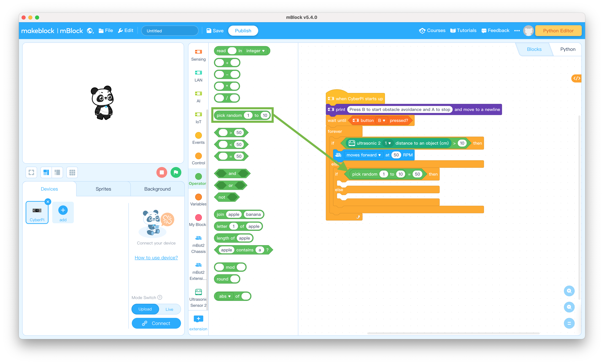Switch to the Sprites tab
The image size is (604, 364).
coord(103,189)
